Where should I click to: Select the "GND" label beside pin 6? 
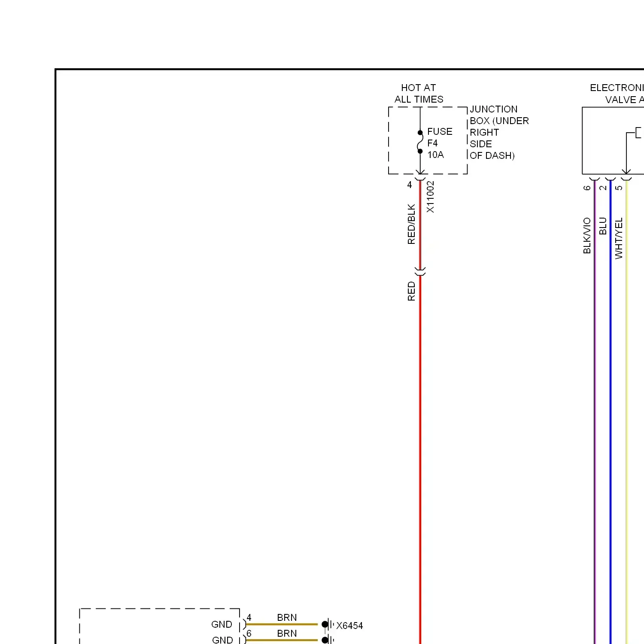coord(222,640)
